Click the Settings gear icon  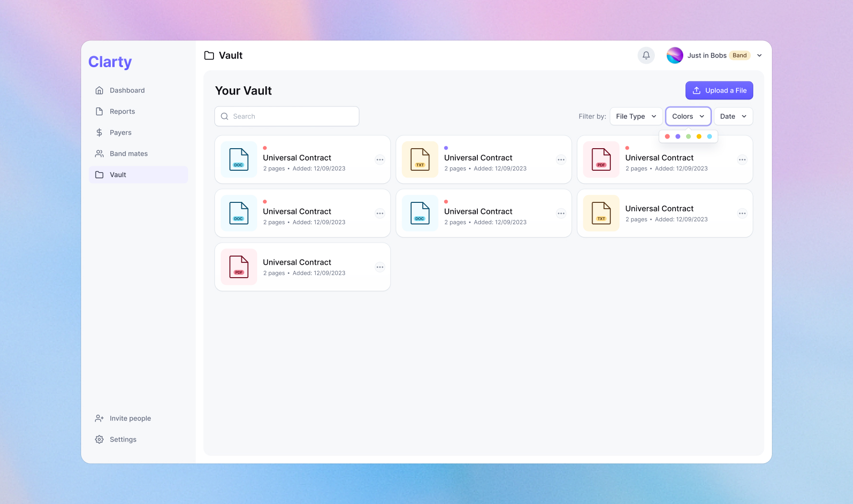click(x=99, y=439)
